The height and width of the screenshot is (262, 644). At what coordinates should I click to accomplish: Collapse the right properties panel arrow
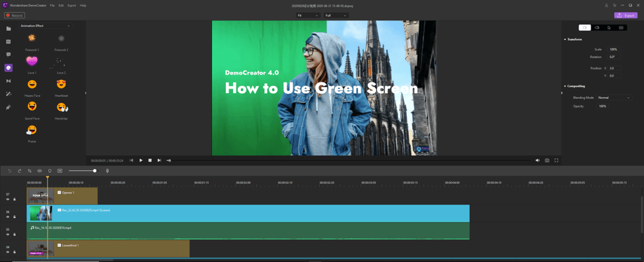pos(561,93)
